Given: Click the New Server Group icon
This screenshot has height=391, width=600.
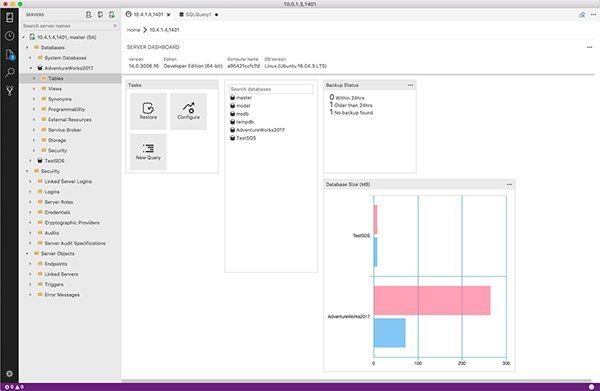Looking at the screenshot, I should (100, 15).
